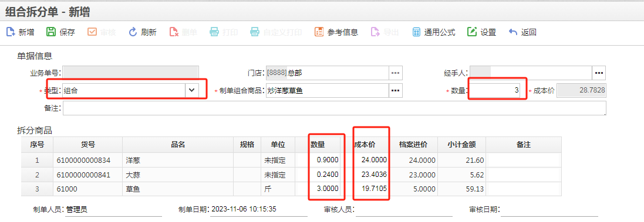
Task: Select the row cell 6100000000834
Action: tap(88, 160)
